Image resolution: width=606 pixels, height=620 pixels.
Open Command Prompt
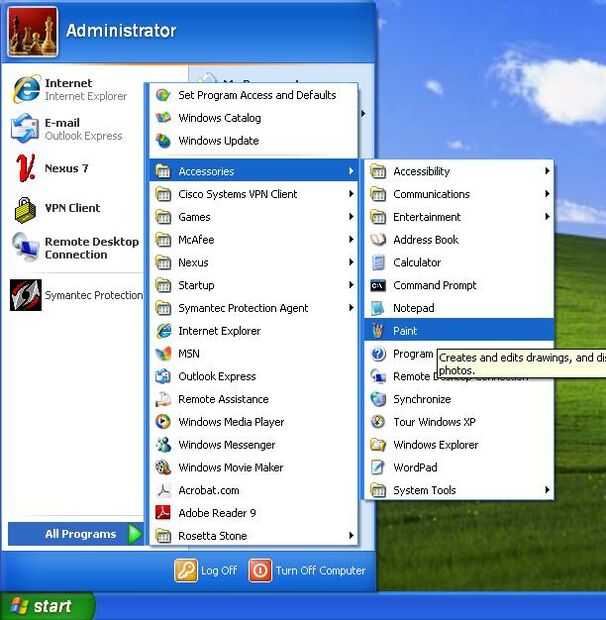pos(459,285)
